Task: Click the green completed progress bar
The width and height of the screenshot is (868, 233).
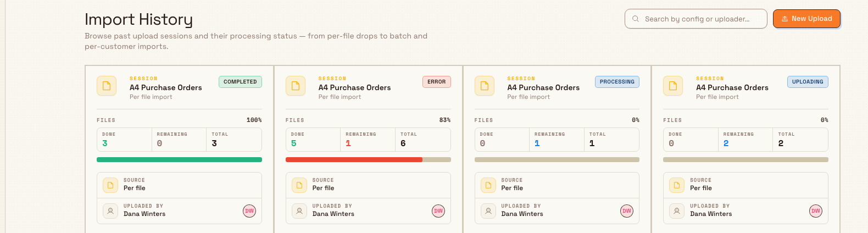Action: click(x=179, y=160)
